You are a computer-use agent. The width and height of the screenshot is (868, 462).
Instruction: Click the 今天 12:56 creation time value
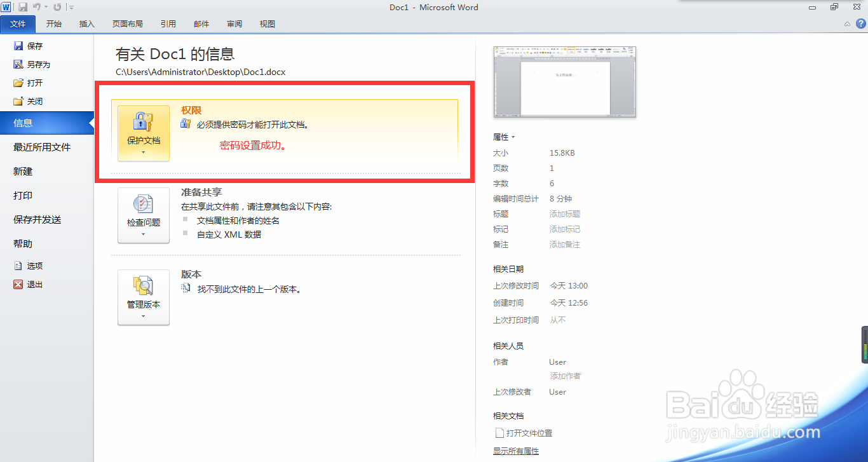click(569, 303)
